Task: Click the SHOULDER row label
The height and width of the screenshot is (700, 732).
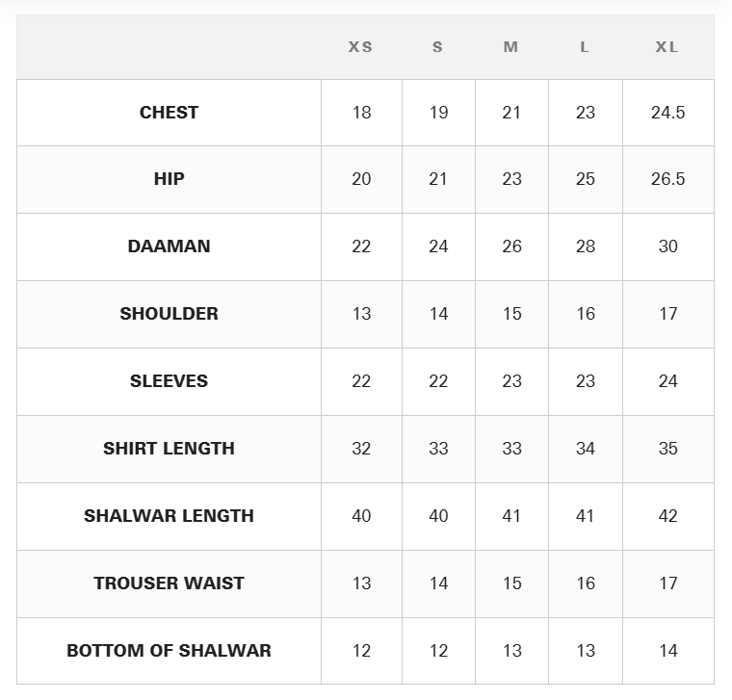Action: pyautogui.click(x=169, y=314)
